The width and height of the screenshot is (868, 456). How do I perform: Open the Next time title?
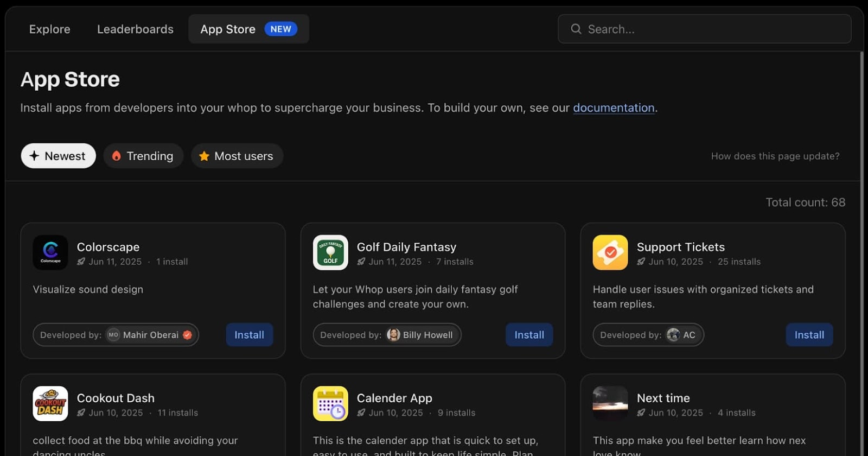[663, 398]
